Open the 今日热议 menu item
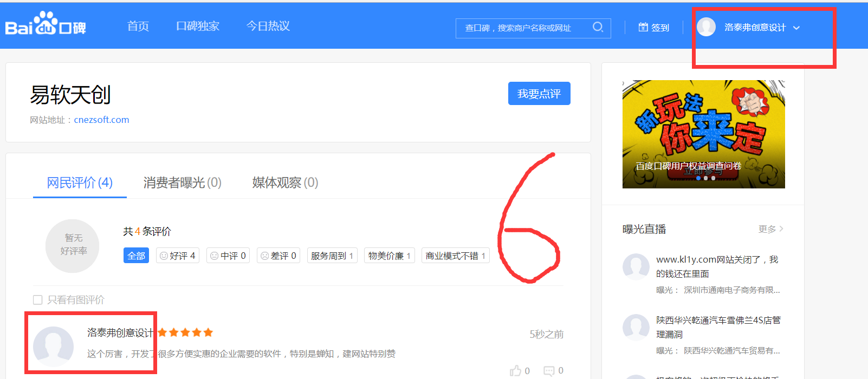Image resolution: width=868 pixels, height=379 pixels. click(268, 26)
